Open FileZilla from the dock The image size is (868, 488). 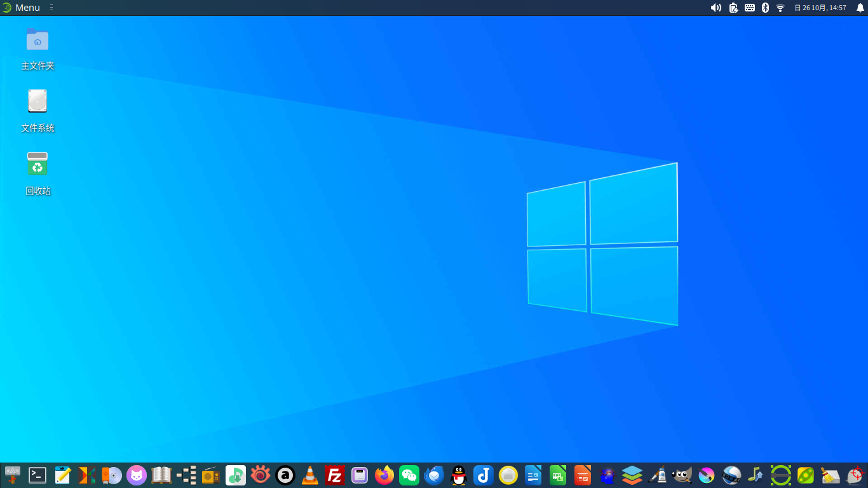tap(335, 475)
